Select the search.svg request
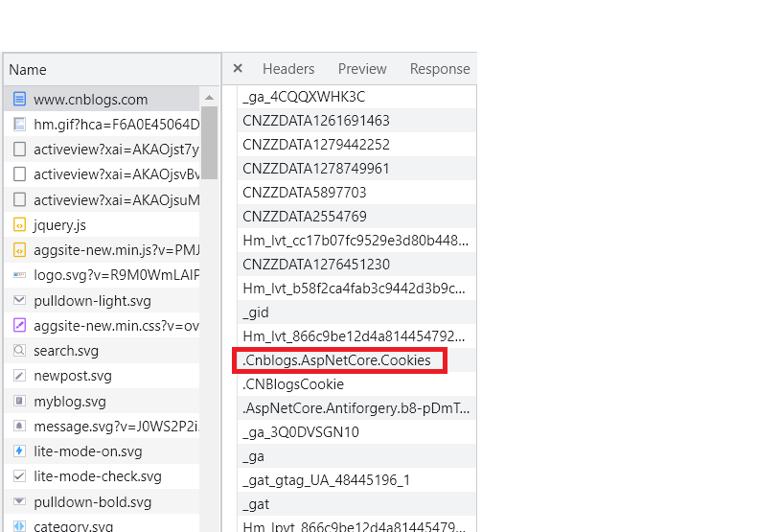 click(102, 351)
